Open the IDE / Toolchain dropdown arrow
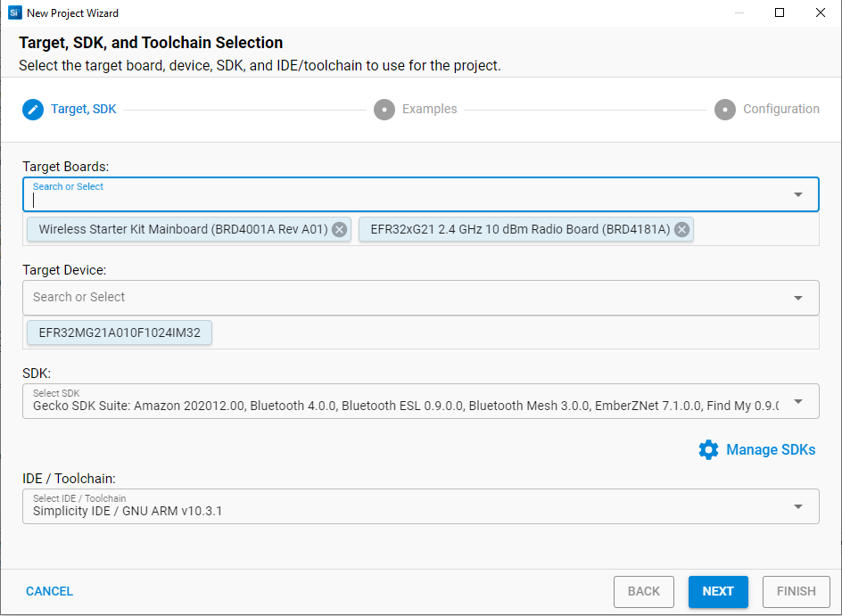Viewport: 842px width, 616px height. [798, 506]
